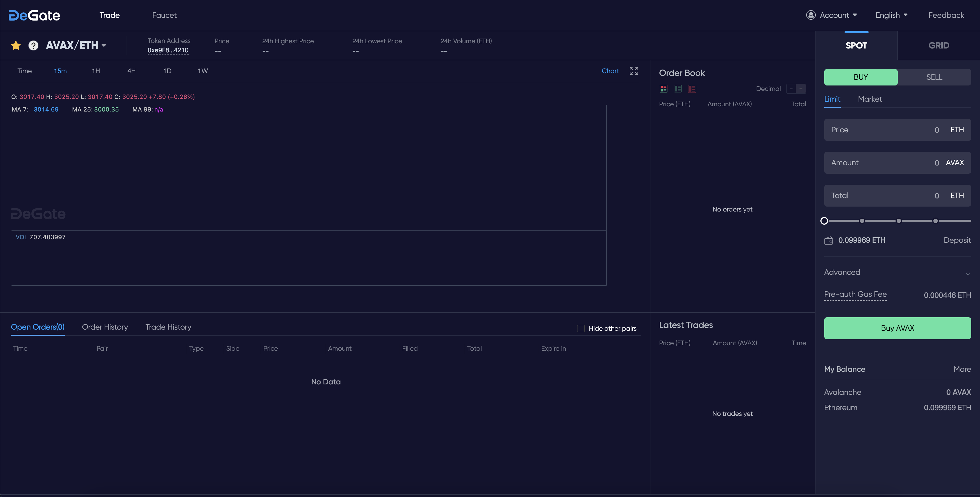Open the Open Orders(0) tab
This screenshot has width=980, height=497.
pos(38,327)
